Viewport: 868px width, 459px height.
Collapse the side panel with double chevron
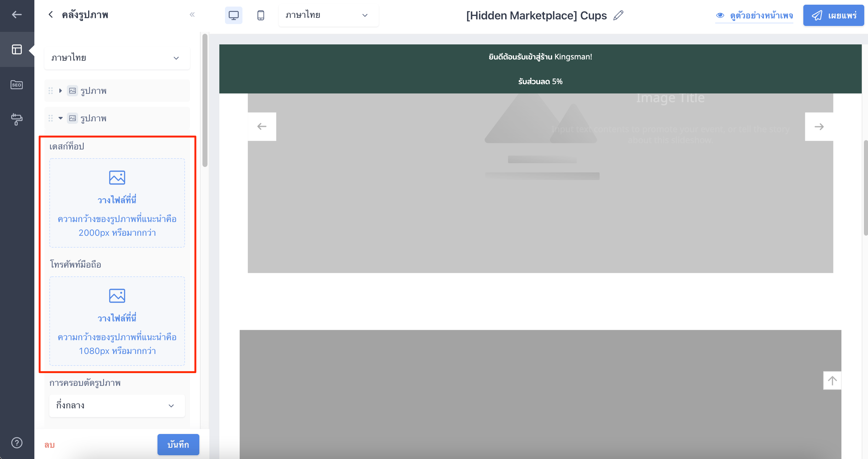coord(192,14)
